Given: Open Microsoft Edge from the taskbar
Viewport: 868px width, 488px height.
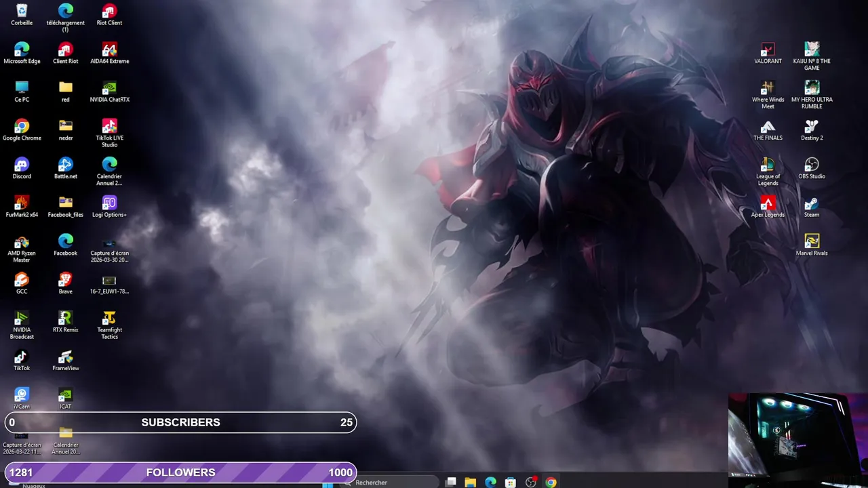Looking at the screenshot, I should tap(490, 483).
